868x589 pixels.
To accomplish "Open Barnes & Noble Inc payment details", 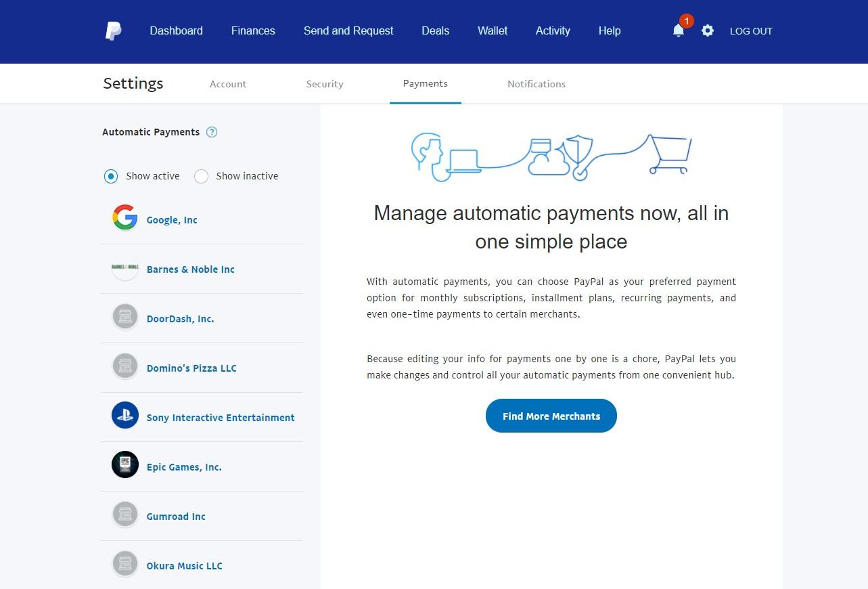I will click(x=191, y=269).
